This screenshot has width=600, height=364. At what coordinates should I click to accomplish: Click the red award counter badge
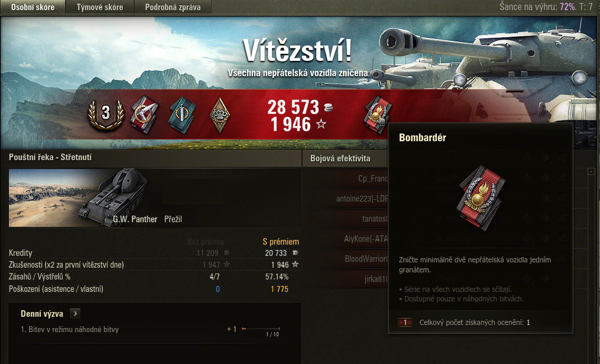pyautogui.click(x=406, y=322)
